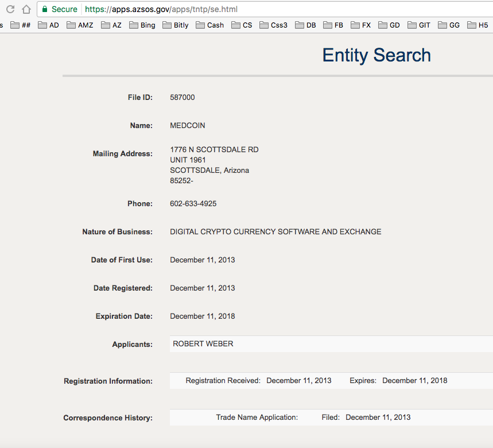493x448 pixels.
Task: Click the Applicants label
Action: (133, 345)
